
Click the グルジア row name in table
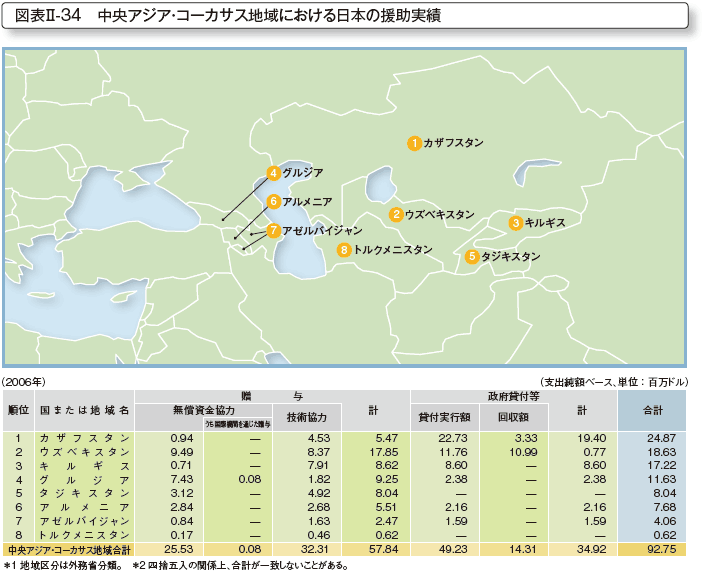coord(84,480)
